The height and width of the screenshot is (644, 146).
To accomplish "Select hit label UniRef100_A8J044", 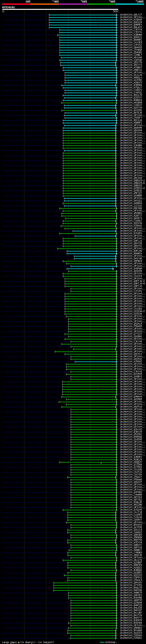I will pos(131,58).
